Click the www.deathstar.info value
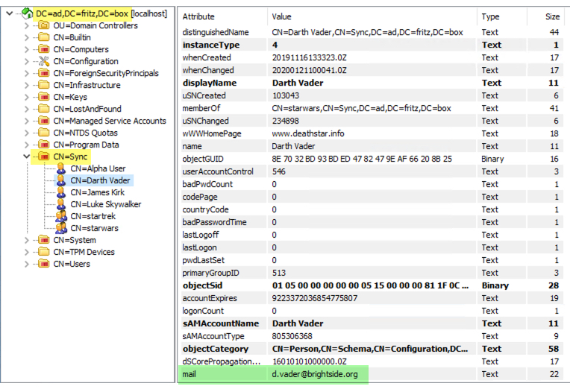Screen dimensions: 570x392 point(308,133)
